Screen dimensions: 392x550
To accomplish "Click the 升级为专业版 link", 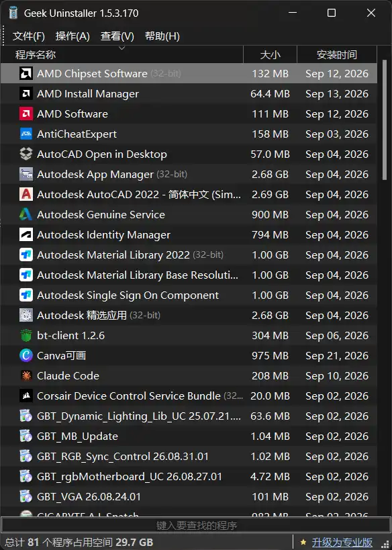I will pyautogui.click(x=342, y=543).
